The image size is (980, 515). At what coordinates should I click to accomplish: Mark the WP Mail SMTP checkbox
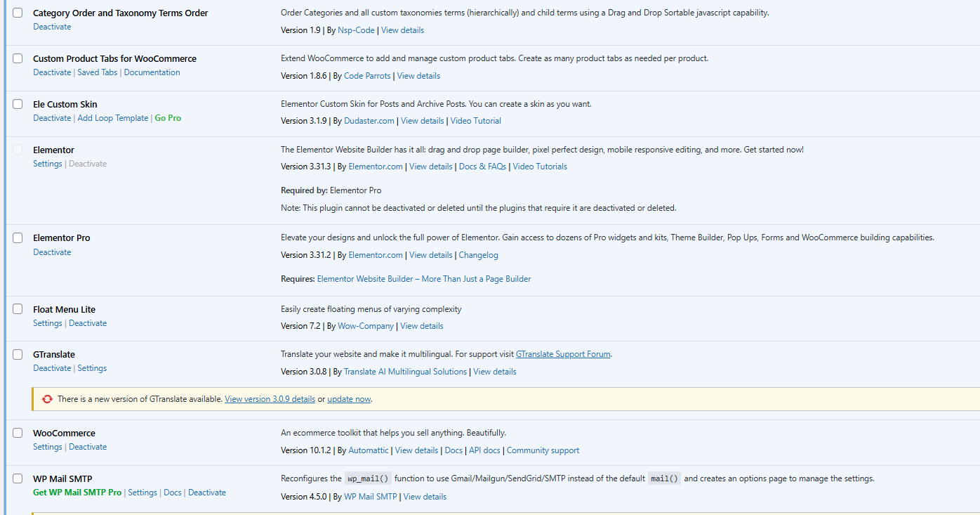pyautogui.click(x=18, y=479)
